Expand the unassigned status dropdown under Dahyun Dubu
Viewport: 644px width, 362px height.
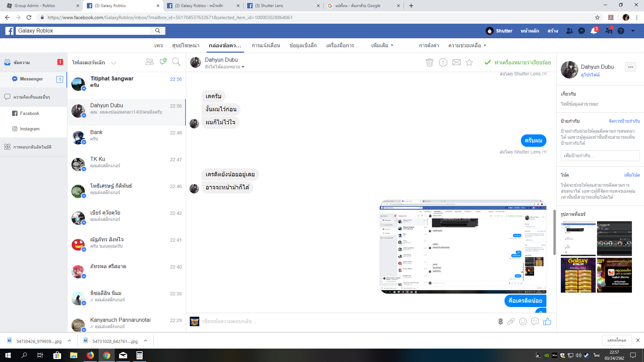point(225,67)
